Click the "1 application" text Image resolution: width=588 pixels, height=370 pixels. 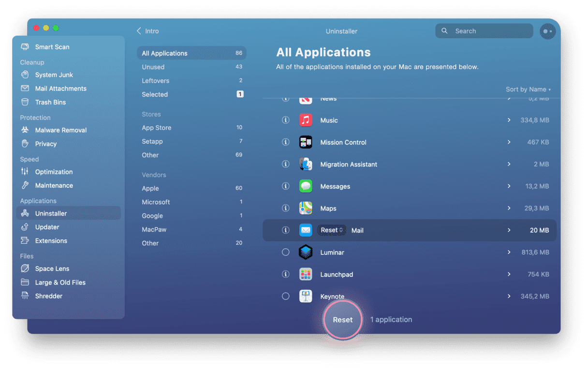point(391,320)
